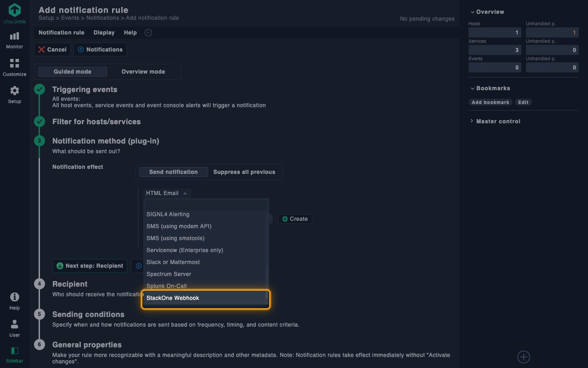Open the Display menu
The height and width of the screenshot is (368, 588).
(104, 33)
